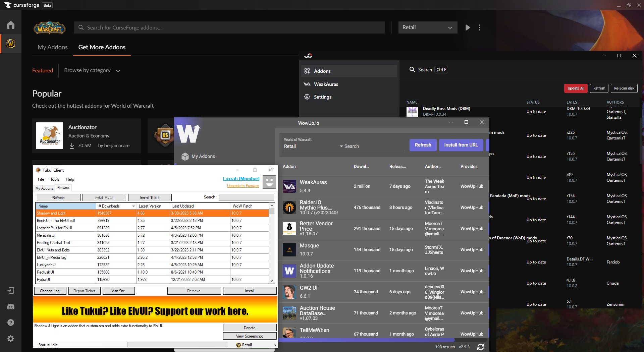Viewport: 644px width, 352px height.
Task: Focus the WowUp Search field
Action: 374,146
